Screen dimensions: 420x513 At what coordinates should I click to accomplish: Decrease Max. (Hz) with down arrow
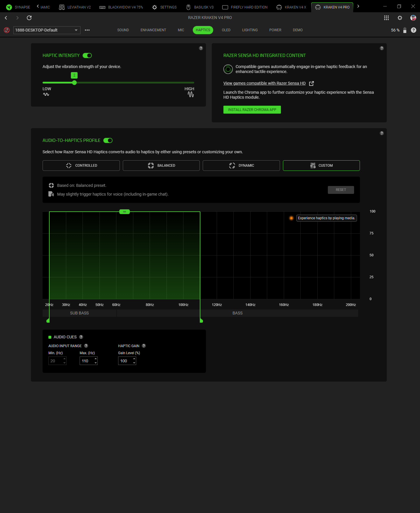(96, 363)
